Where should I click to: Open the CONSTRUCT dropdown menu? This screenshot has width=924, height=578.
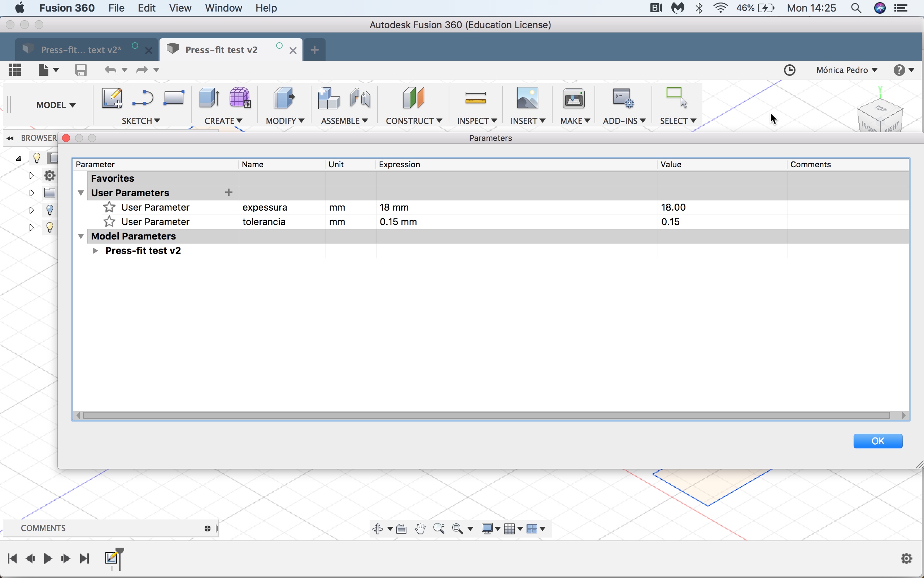pos(414,121)
